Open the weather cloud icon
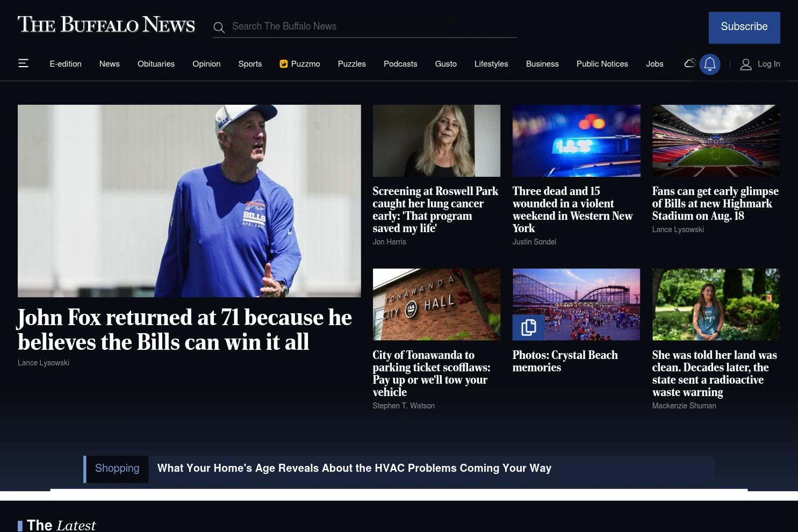The height and width of the screenshot is (532, 798). [690, 63]
